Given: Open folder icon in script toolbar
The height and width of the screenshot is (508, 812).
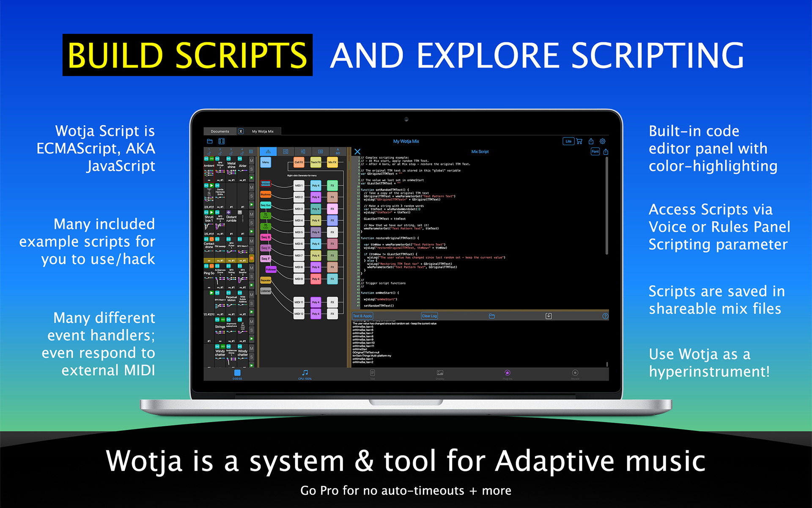Looking at the screenshot, I should [491, 316].
